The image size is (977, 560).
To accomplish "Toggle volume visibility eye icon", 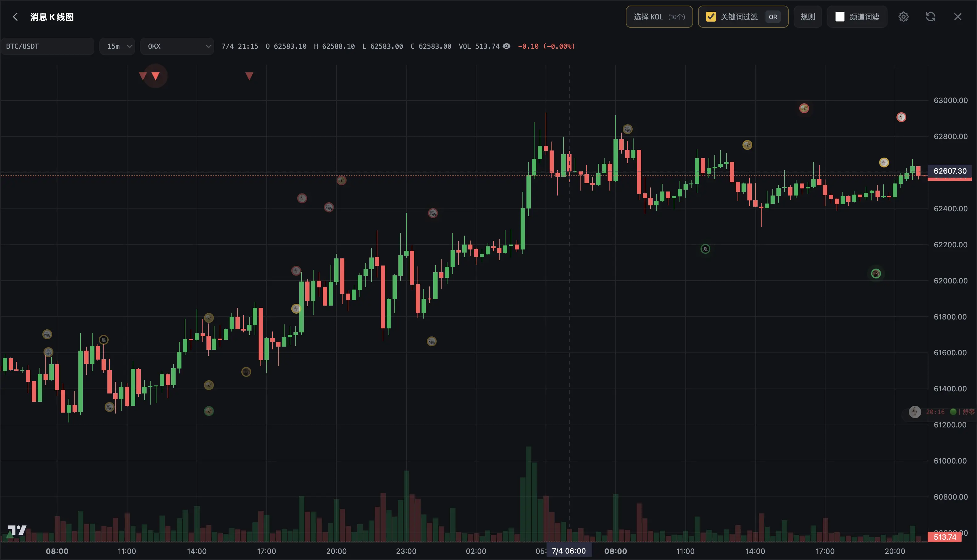I will coord(507,46).
